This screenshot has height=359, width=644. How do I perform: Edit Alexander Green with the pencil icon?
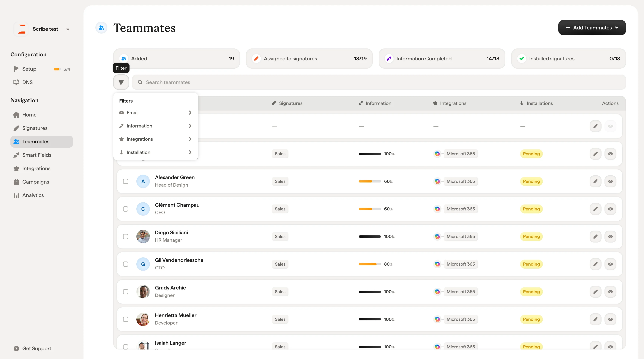point(595,181)
